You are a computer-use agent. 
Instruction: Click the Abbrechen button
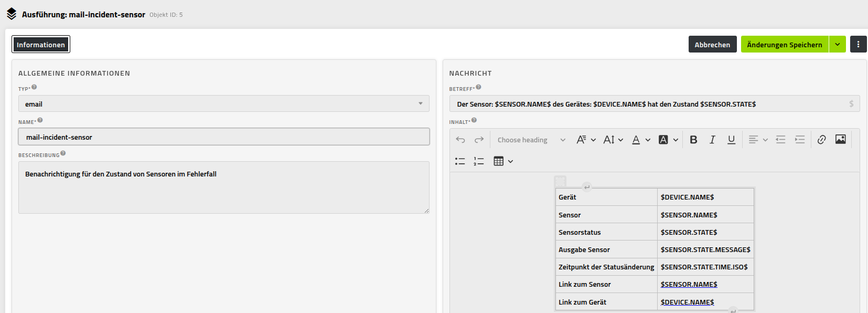click(712, 45)
